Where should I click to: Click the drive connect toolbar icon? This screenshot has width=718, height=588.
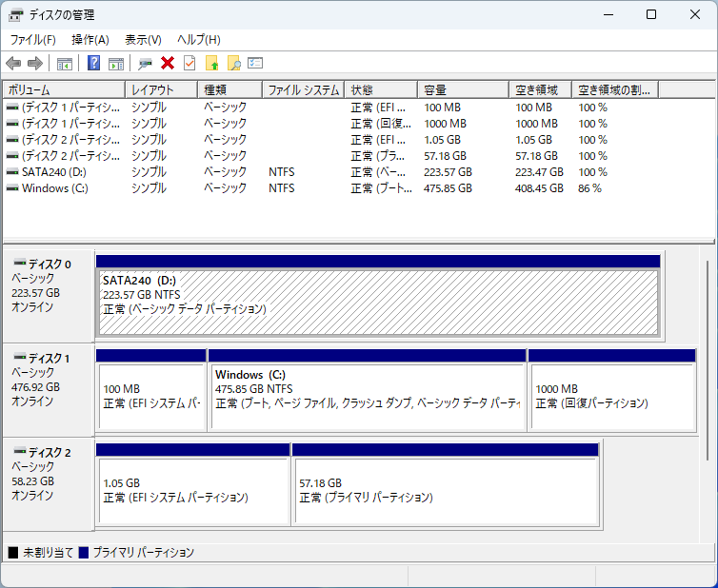coord(145,64)
